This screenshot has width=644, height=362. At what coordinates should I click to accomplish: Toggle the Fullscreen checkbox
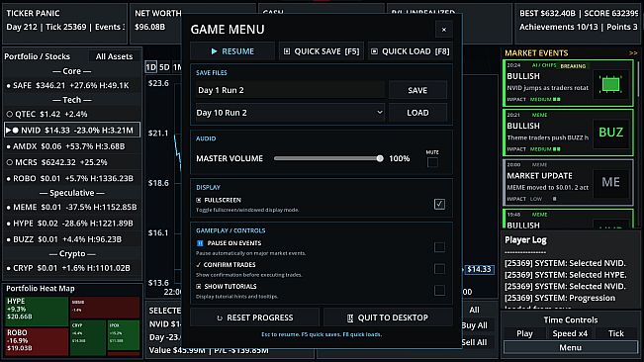click(439, 204)
